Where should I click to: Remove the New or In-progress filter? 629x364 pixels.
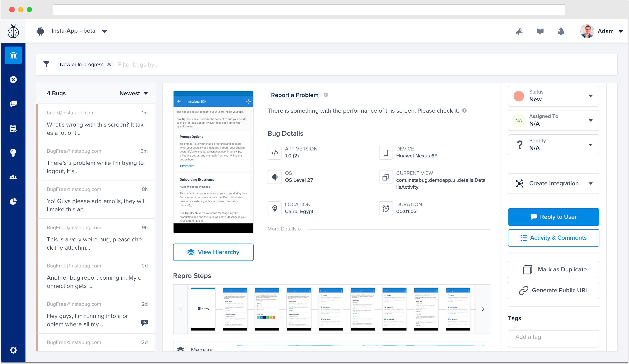(109, 65)
